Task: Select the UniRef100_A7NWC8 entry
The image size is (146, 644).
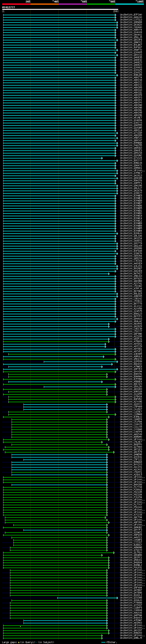Action: pyautogui.click(x=131, y=366)
